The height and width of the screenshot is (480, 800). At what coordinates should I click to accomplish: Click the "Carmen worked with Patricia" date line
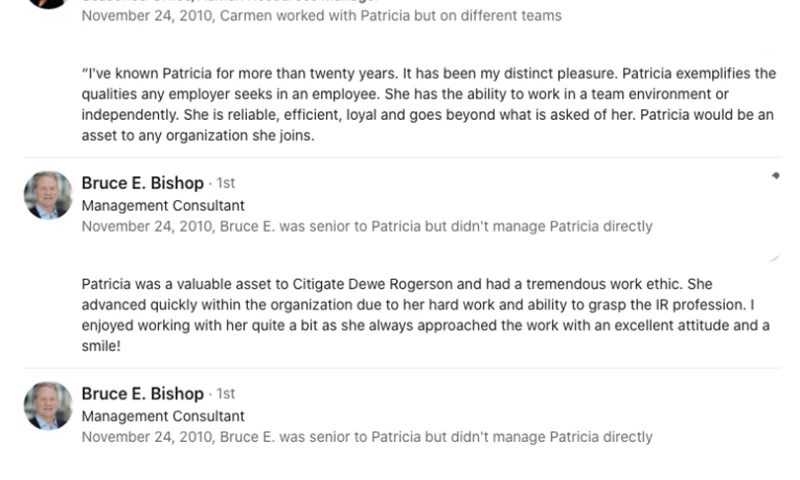pyautogui.click(x=321, y=16)
